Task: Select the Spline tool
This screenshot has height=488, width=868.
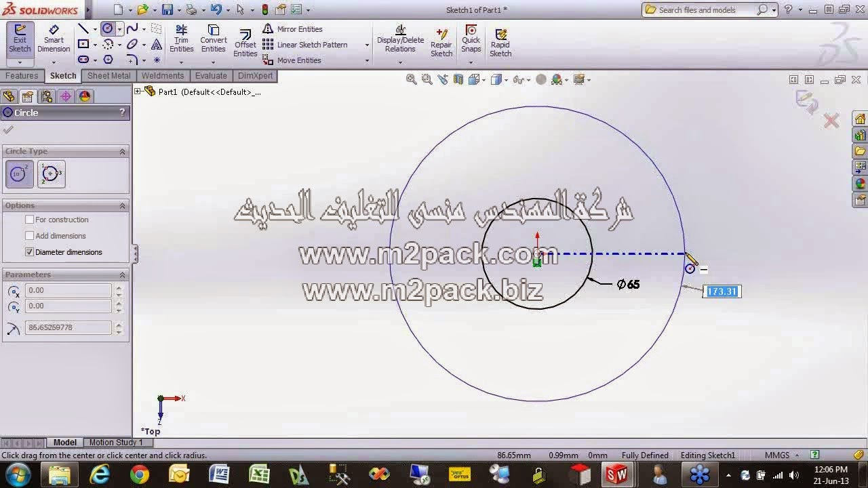Action: tap(132, 28)
